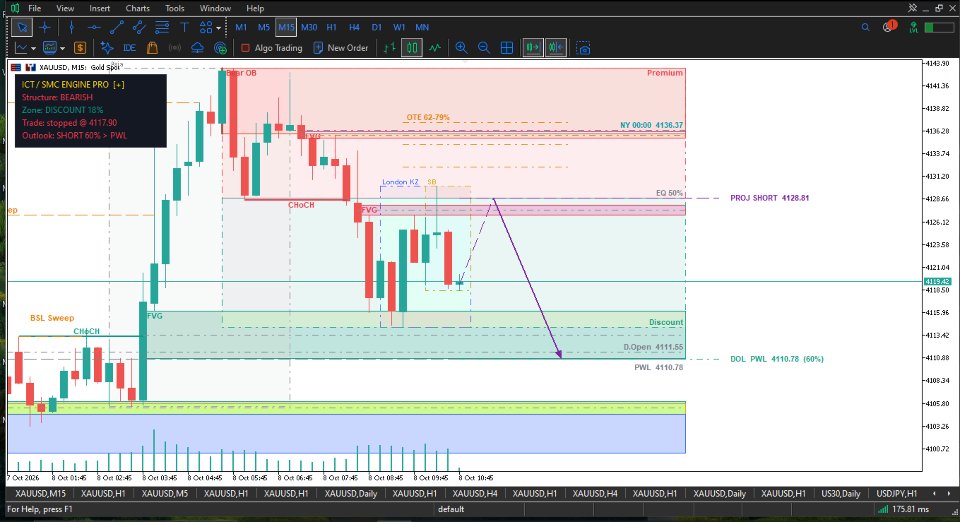The width and height of the screenshot is (960, 522).
Task: Switch to the USDJPY,H1 chart tab
Action: click(896, 493)
